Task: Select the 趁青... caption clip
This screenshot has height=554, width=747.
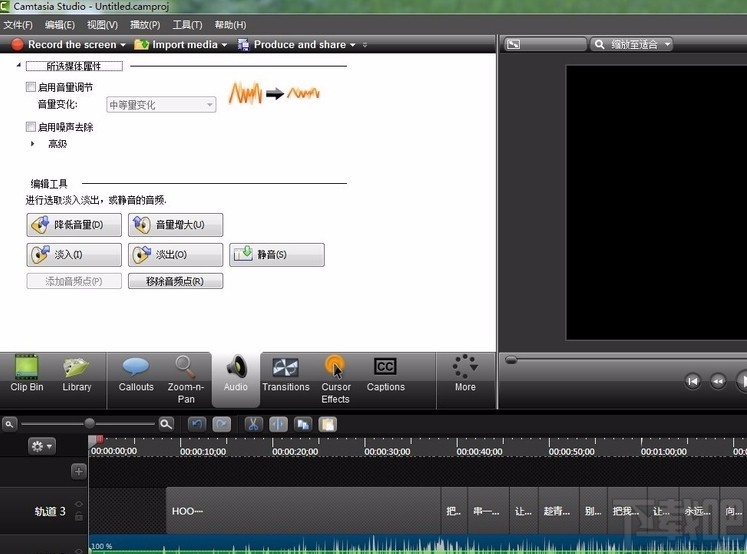Action: point(559,511)
